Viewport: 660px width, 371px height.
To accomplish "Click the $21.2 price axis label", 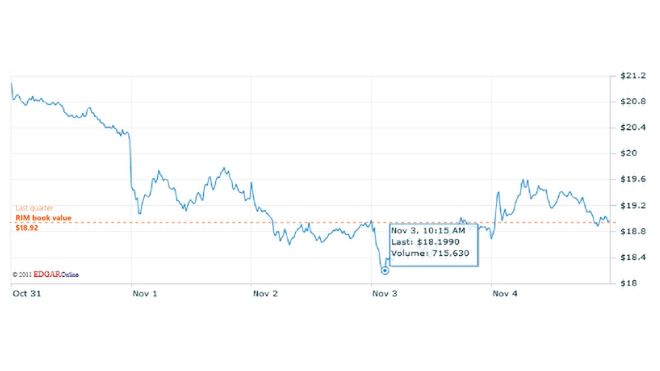I will click(633, 76).
